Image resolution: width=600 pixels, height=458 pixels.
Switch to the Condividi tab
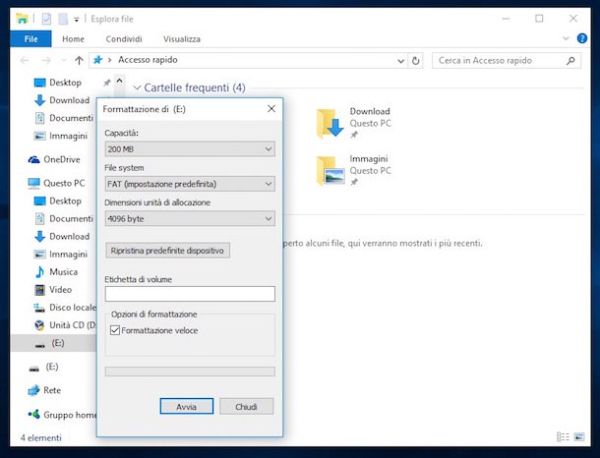click(x=126, y=39)
